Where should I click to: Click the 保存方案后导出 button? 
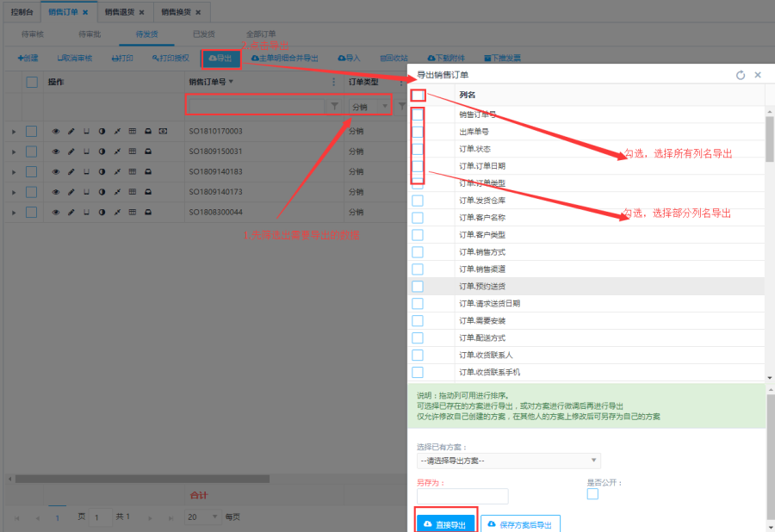point(521,523)
